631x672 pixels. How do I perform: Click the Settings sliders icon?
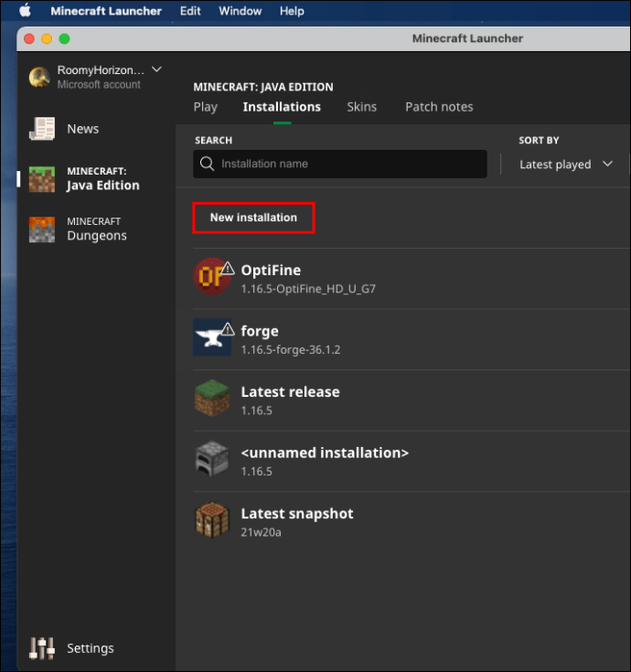(x=42, y=648)
